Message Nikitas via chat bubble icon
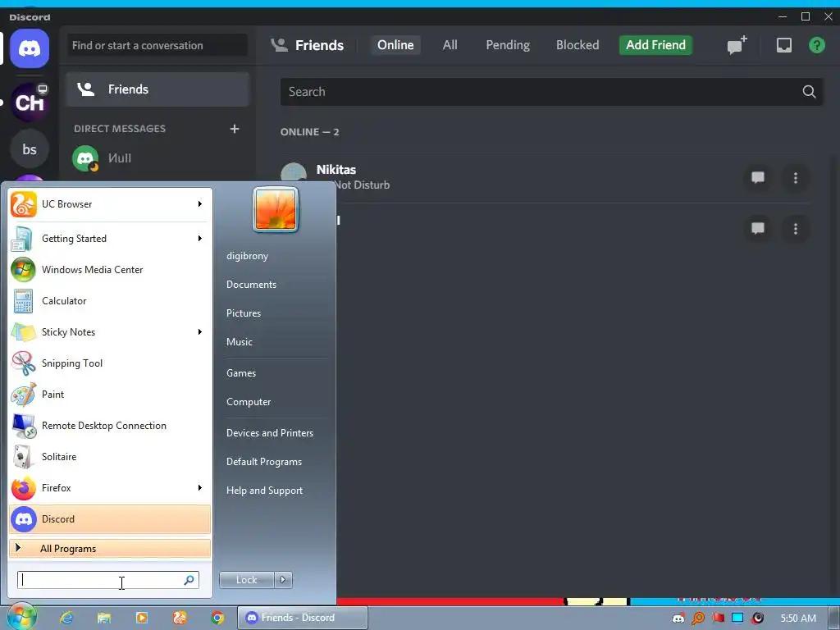840x630 pixels. [757, 177]
